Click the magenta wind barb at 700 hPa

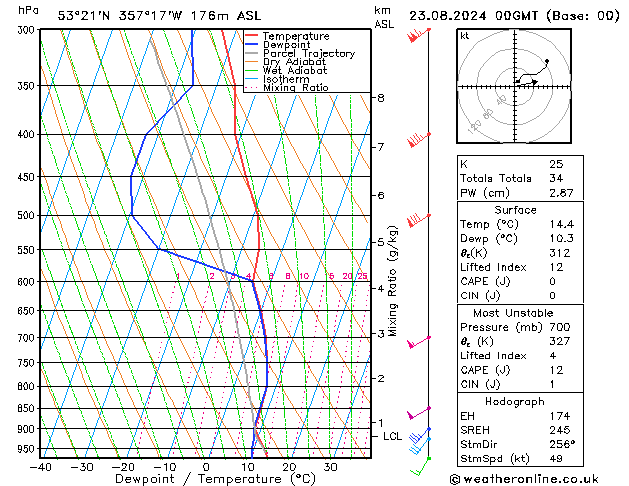[418, 342]
